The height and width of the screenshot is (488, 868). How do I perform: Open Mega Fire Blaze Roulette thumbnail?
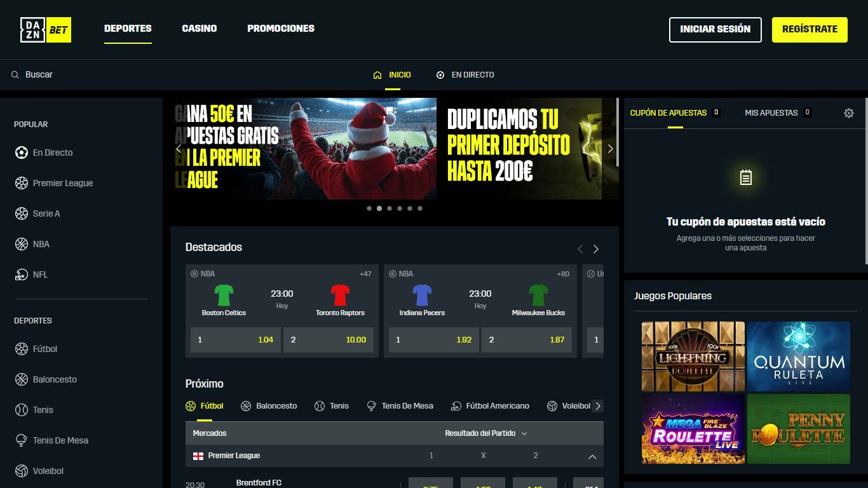(693, 428)
